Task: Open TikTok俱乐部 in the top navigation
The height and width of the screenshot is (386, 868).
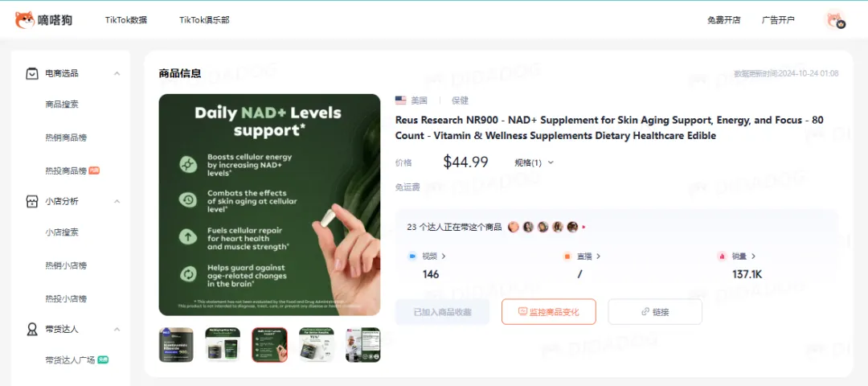Action: pos(204,20)
